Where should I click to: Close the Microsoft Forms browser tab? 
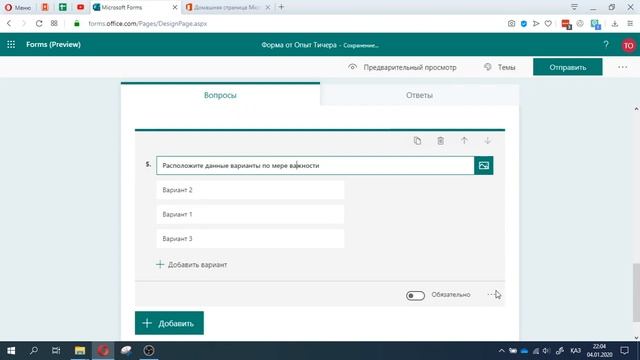[175, 7]
